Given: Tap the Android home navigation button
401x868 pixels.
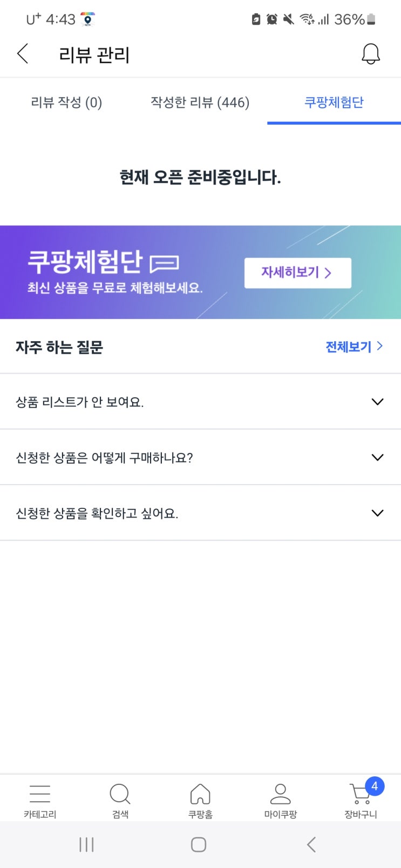Looking at the screenshot, I should (199, 844).
